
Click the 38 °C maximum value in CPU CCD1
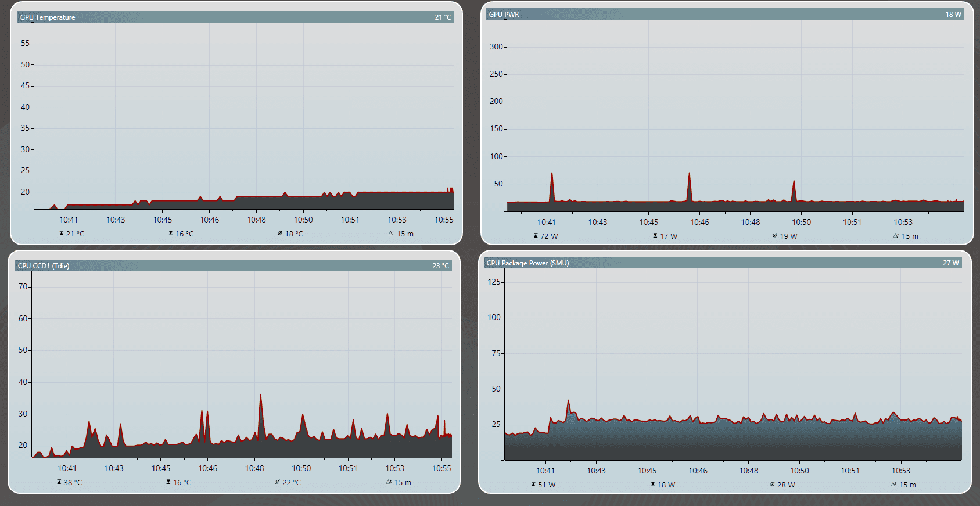tap(73, 483)
